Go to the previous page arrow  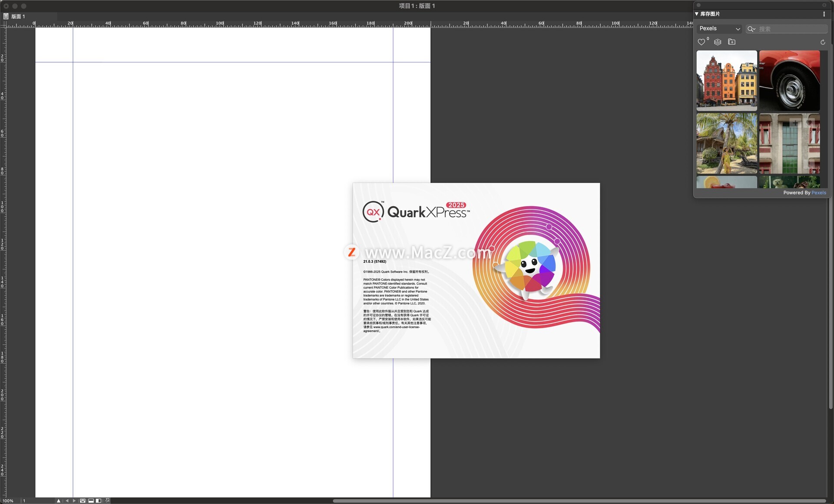pyautogui.click(x=67, y=501)
